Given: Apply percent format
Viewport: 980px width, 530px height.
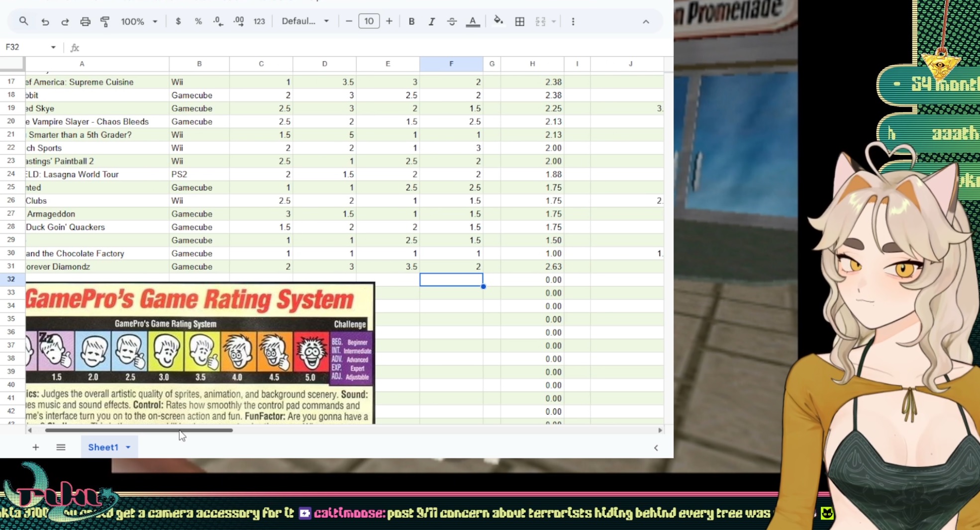Looking at the screenshot, I should (x=198, y=21).
